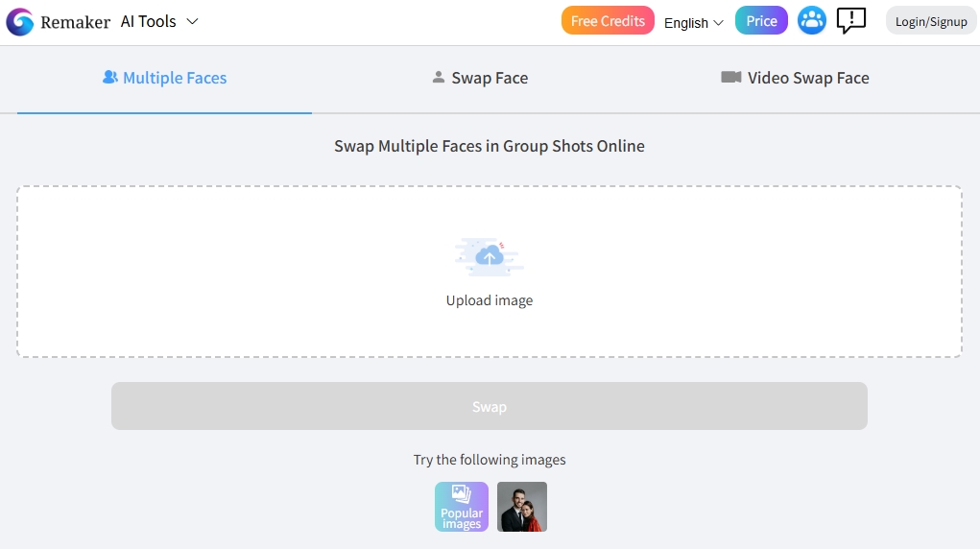Switch to the Video Swap Face tab

pos(795,78)
